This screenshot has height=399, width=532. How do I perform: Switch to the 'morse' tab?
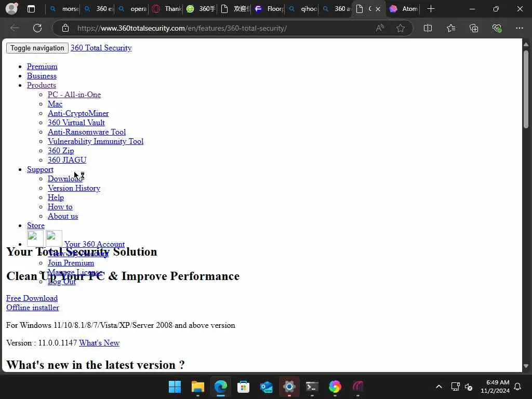(63, 9)
